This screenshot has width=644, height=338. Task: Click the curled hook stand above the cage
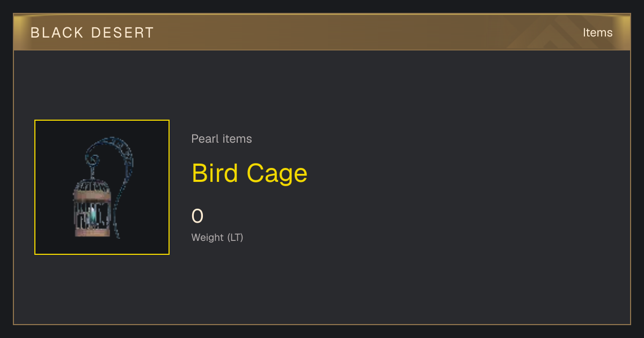[x=111, y=156]
